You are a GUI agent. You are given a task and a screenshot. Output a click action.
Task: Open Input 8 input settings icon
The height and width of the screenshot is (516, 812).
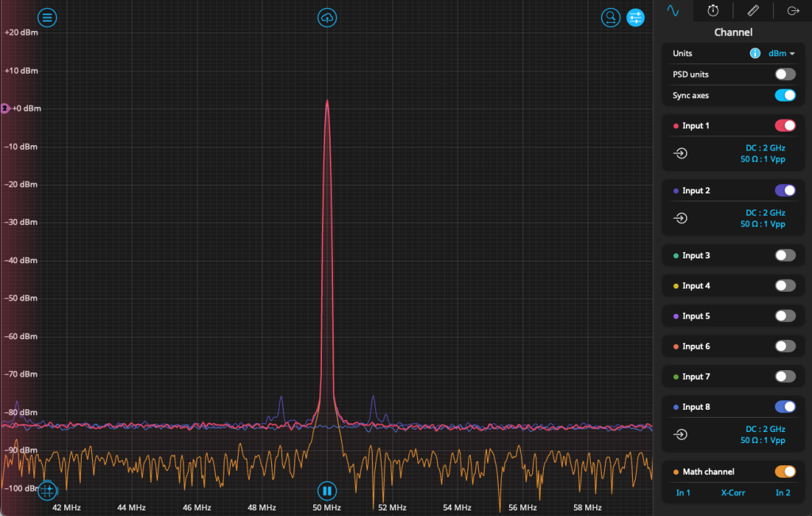click(x=680, y=434)
